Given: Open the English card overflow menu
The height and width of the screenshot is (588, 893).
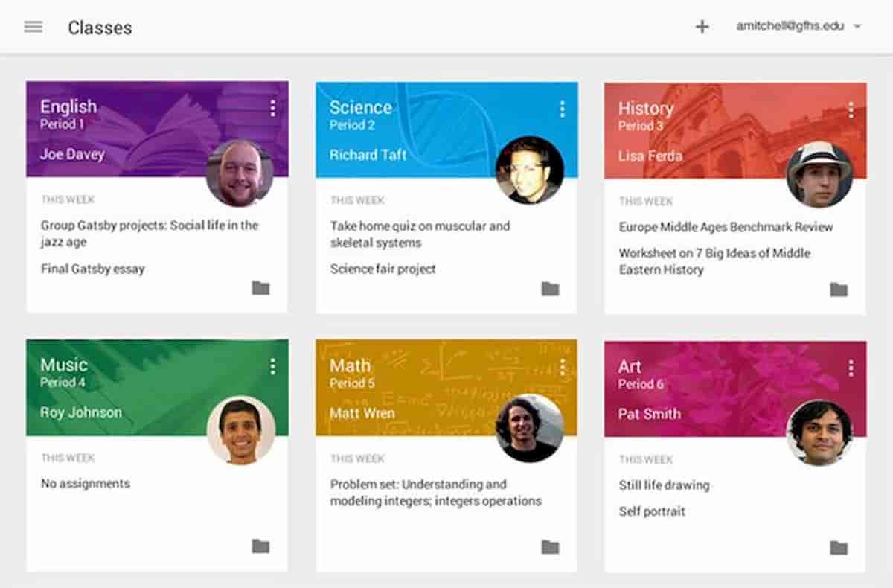Looking at the screenshot, I should pyautogui.click(x=272, y=109).
